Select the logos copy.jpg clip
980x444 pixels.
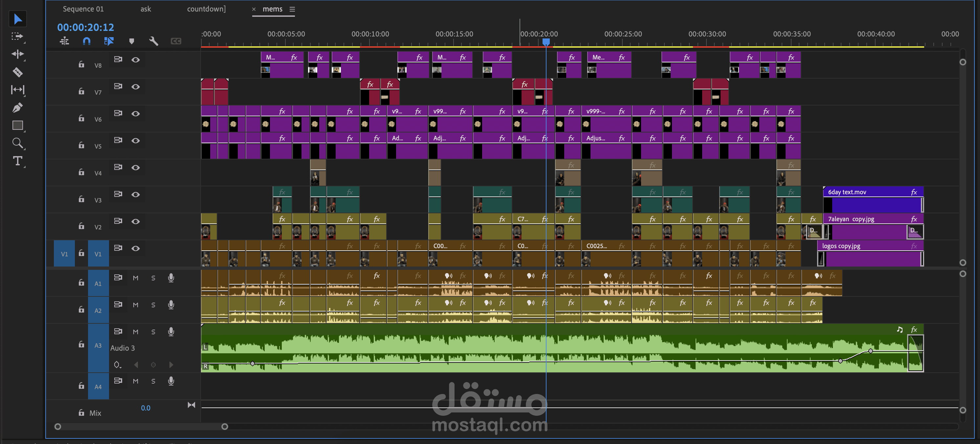(871, 253)
